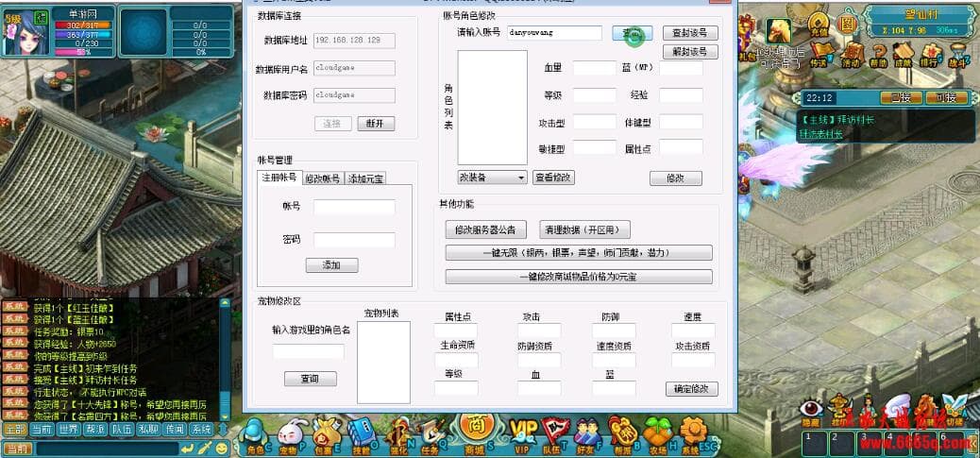Click the 确定修改 pet confirm button
The image size is (980, 458).
click(x=692, y=389)
